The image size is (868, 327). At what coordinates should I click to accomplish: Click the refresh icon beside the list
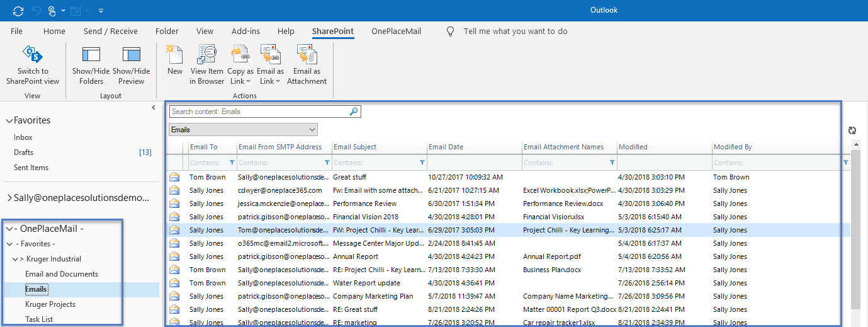click(x=852, y=130)
